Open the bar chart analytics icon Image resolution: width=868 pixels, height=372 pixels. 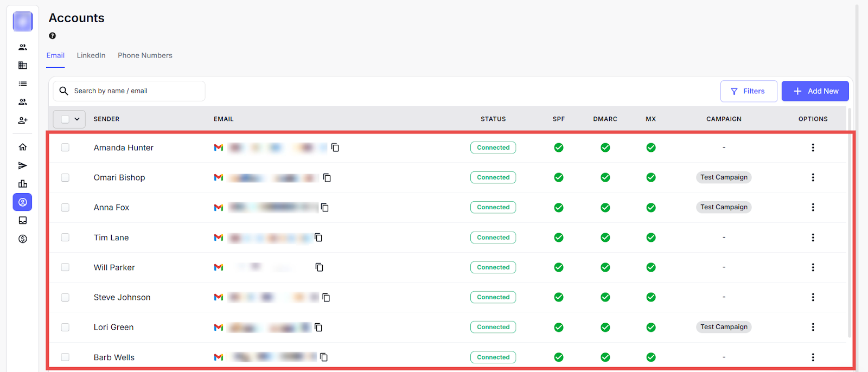pos(23,184)
